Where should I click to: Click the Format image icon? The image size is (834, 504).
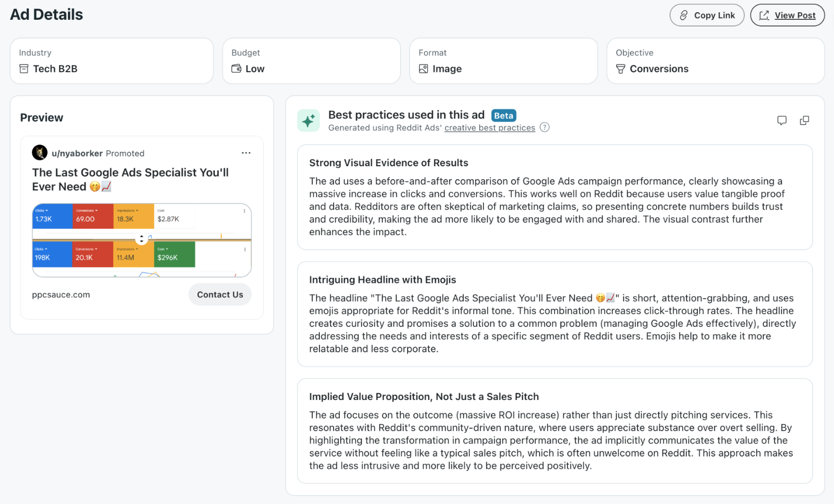point(424,69)
